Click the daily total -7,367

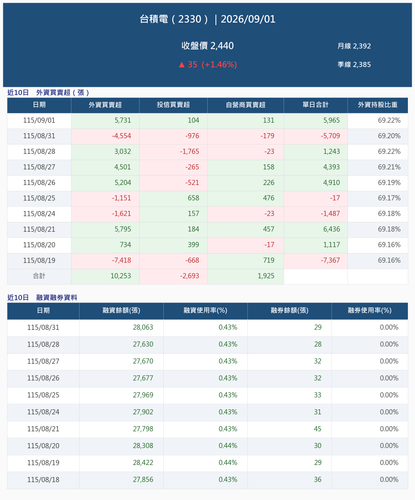[330, 260]
